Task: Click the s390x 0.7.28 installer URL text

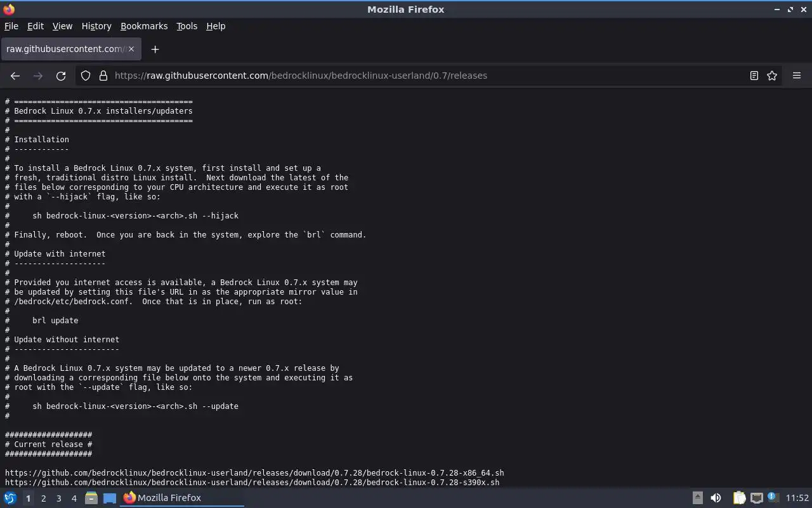Action: pos(252,483)
